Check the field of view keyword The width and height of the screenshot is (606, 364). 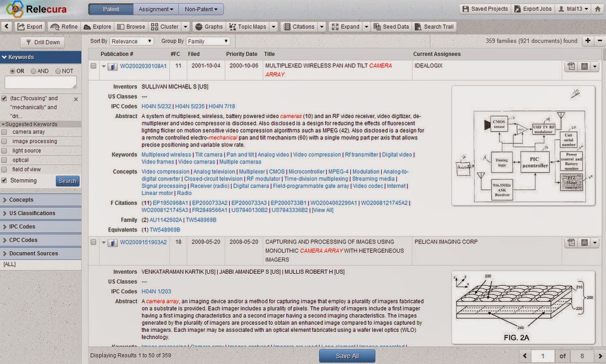(x=4, y=169)
